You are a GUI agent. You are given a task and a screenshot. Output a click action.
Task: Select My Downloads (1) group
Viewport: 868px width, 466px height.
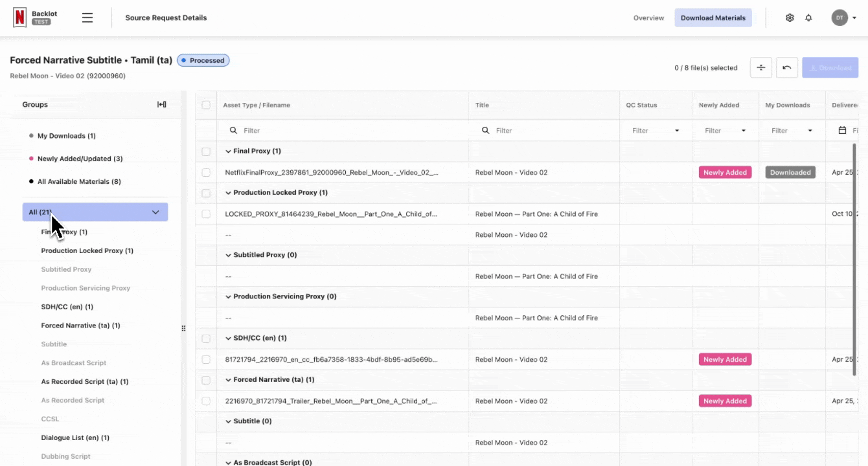(x=66, y=136)
